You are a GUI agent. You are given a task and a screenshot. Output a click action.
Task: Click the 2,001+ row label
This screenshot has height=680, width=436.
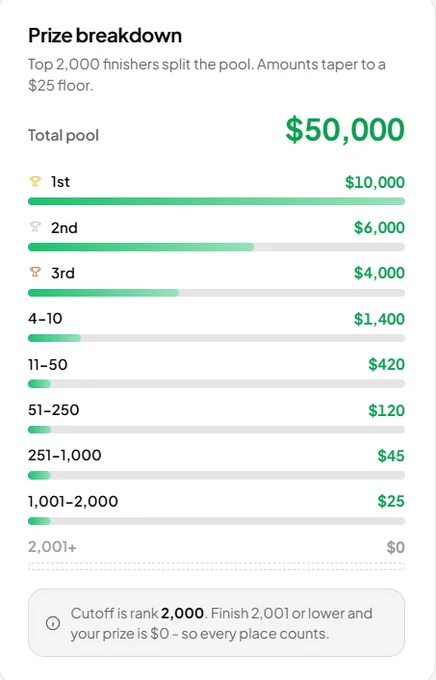pyautogui.click(x=52, y=547)
